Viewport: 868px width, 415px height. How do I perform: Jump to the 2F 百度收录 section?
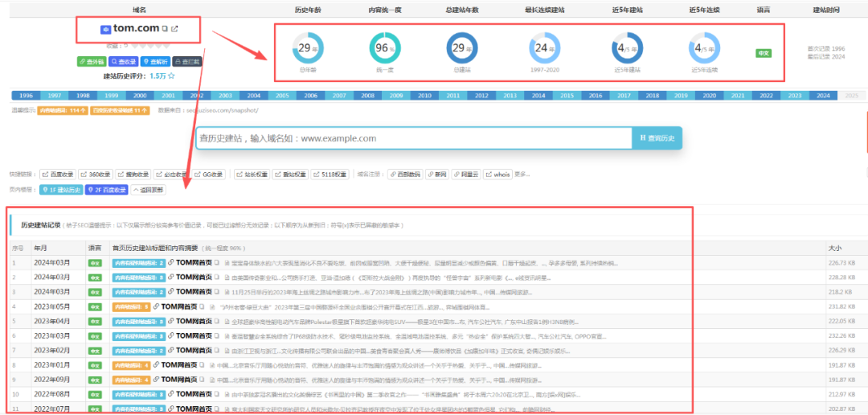point(106,190)
